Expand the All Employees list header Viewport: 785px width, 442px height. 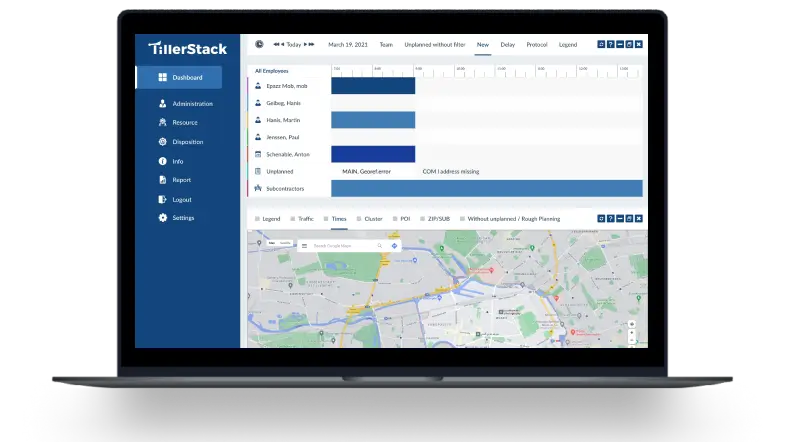pyautogui.click(x=271, y=71)
